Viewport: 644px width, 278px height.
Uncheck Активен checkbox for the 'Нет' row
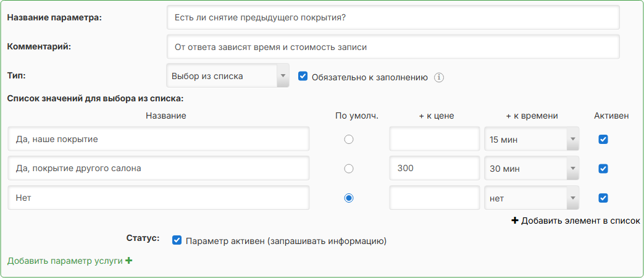click(x=603, y=198)
